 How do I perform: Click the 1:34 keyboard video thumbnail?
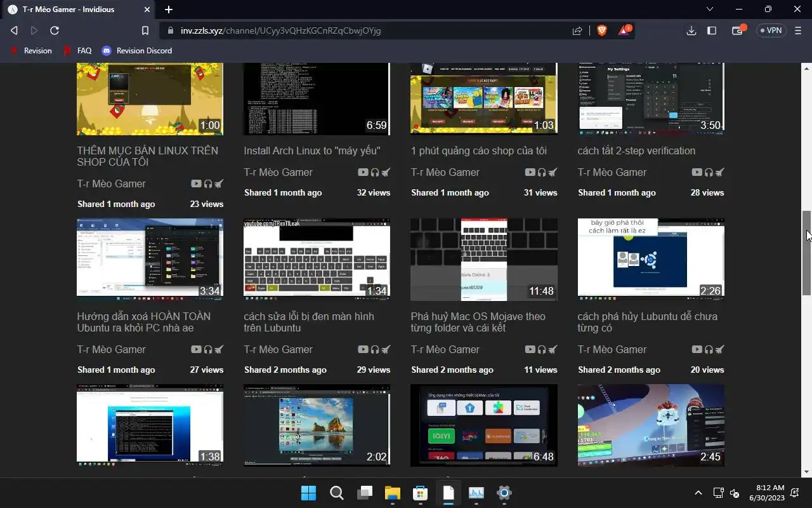pos(317,258)
